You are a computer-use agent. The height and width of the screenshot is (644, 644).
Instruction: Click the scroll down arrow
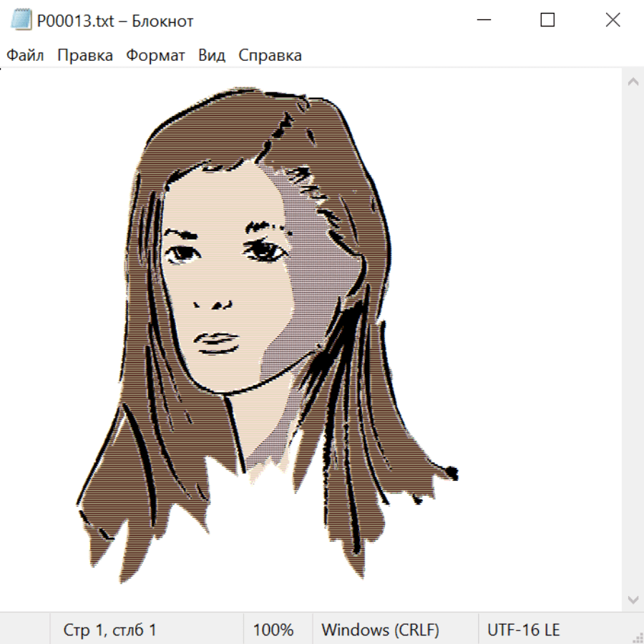point(633,599)
